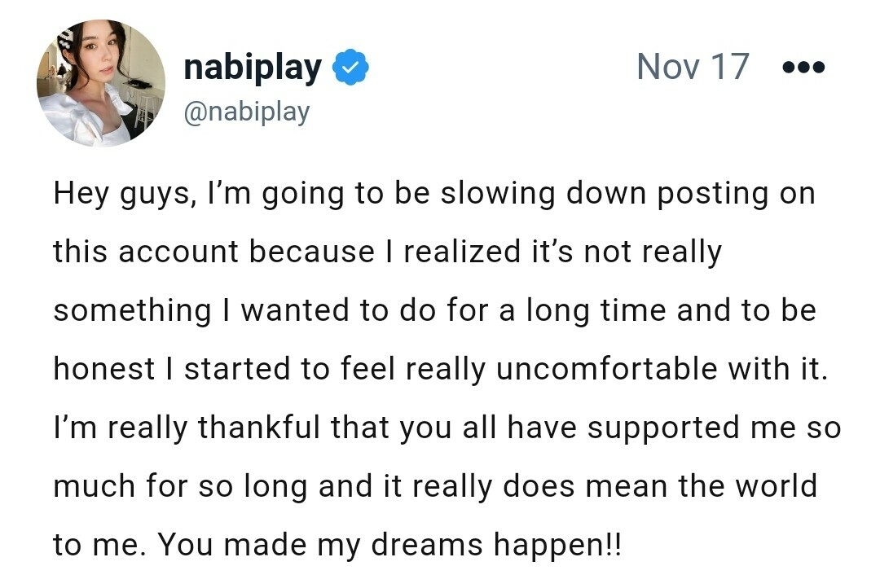Image resolution: width=880 pixels, height=588 pixels.
Task: Click the line starting "much for so long"
Action: coord(434,487)
